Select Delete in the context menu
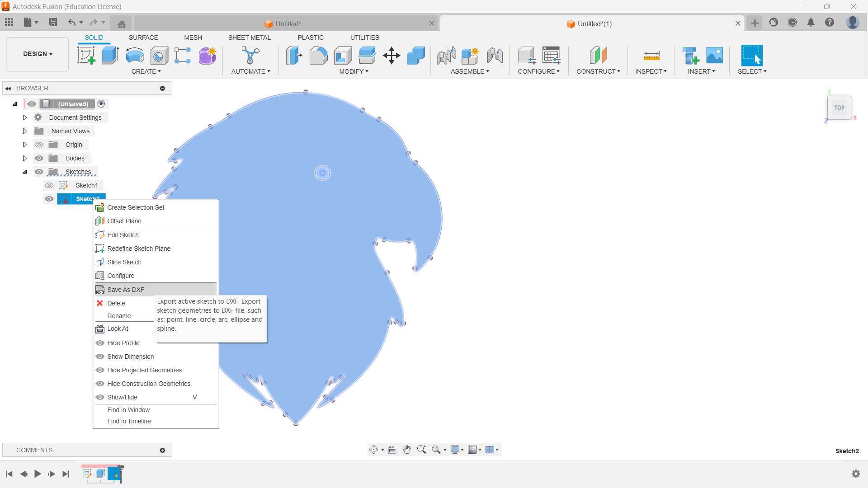The width and height of the screenshot is (868, 488). click(116, 303)
